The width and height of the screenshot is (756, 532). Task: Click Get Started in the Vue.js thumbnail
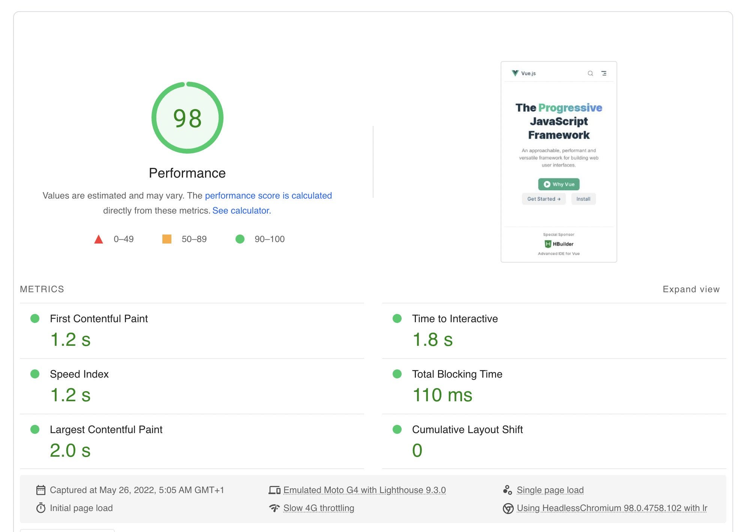coord(544,199)
